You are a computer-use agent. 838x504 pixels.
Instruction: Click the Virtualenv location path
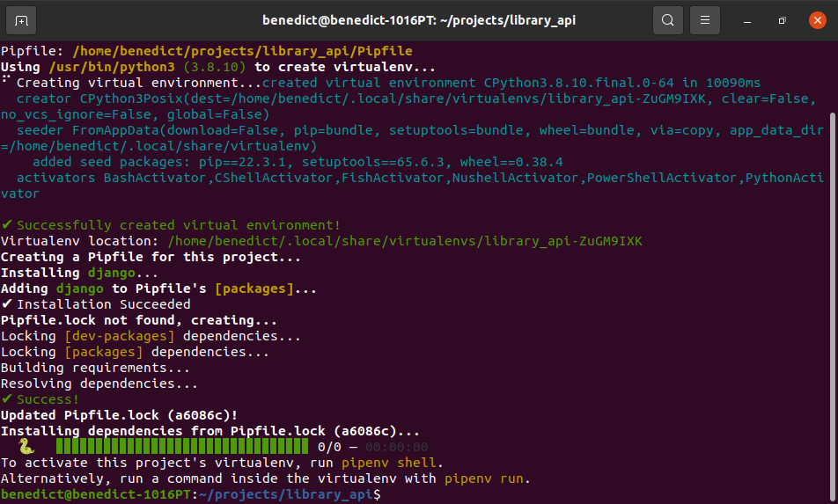pos(405,241)
